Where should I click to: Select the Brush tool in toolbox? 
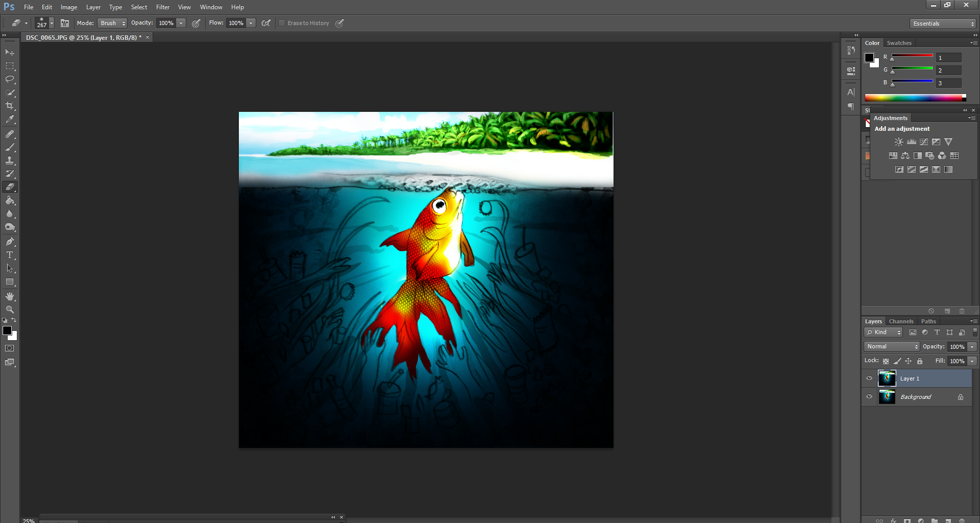click(10, 147)
